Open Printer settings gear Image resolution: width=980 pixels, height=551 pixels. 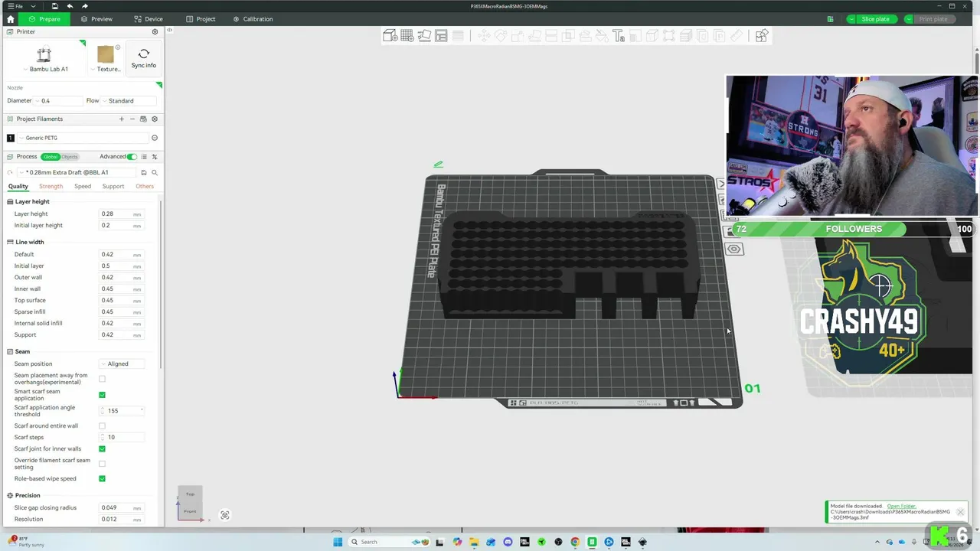(x=155, y=32)
